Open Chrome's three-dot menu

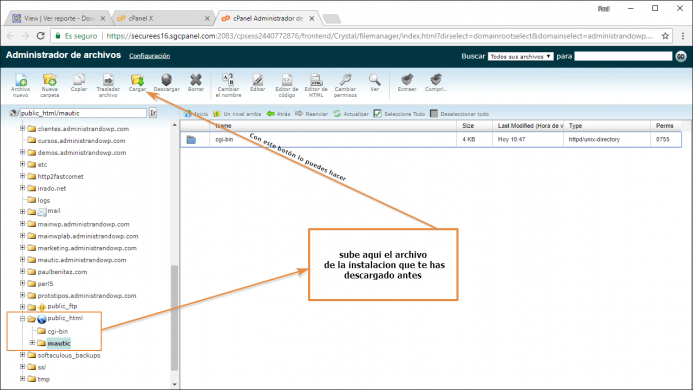(683, 36)
